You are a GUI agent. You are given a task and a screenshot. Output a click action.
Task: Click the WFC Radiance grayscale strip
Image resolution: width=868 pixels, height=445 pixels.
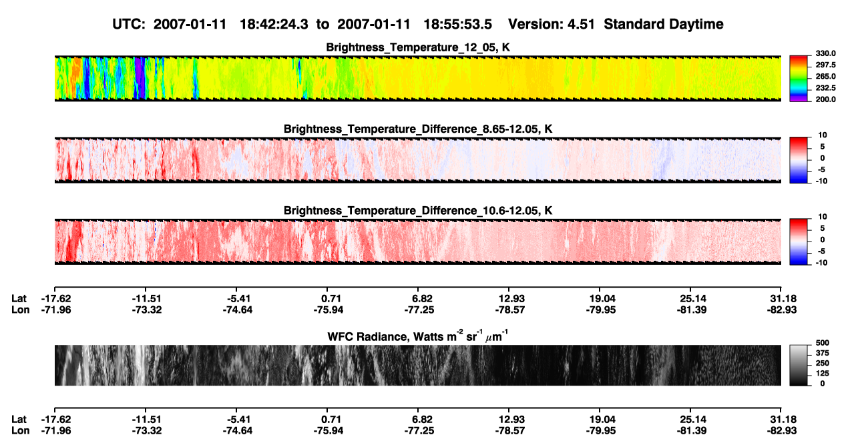(x=417, y=365)
